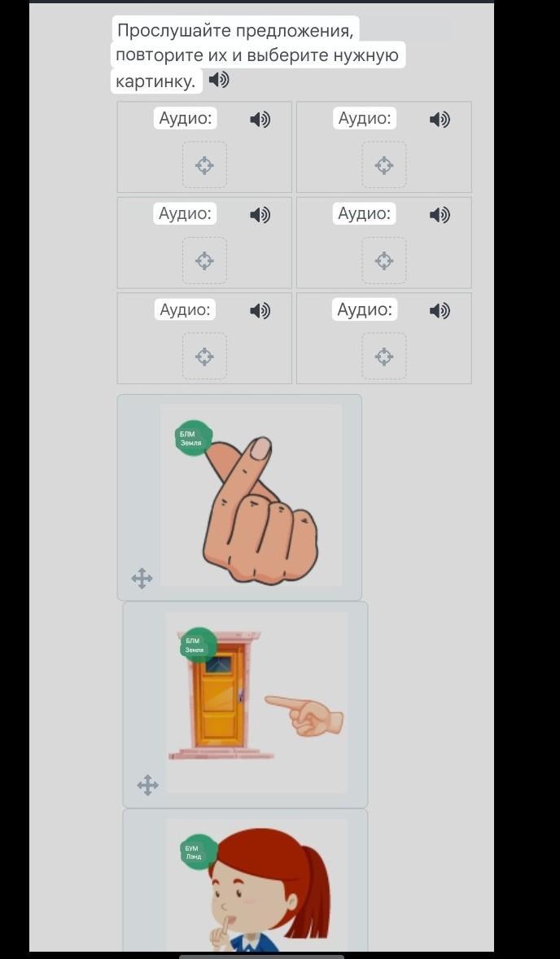Click green badge on girl picture
The width and height of the screenshot is (560, 959).
(199, 852)
